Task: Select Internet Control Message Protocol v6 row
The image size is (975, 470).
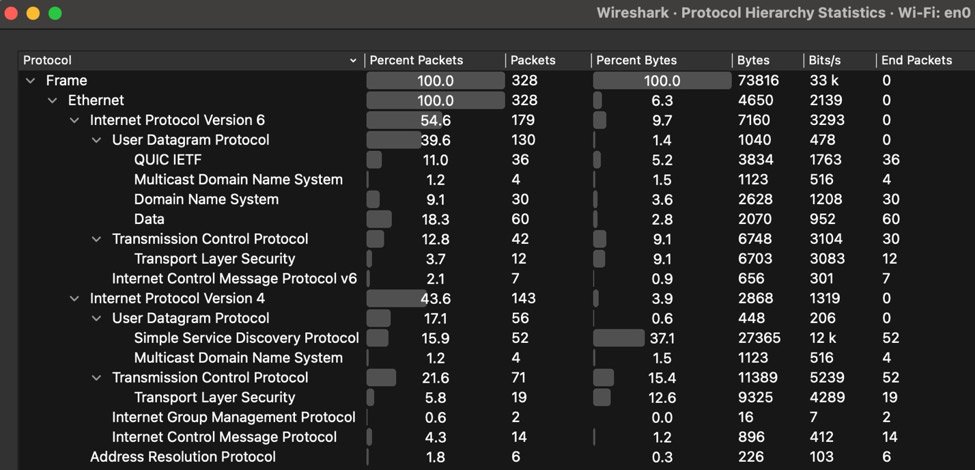Action: pyautogui.click(x=496, y=279)
